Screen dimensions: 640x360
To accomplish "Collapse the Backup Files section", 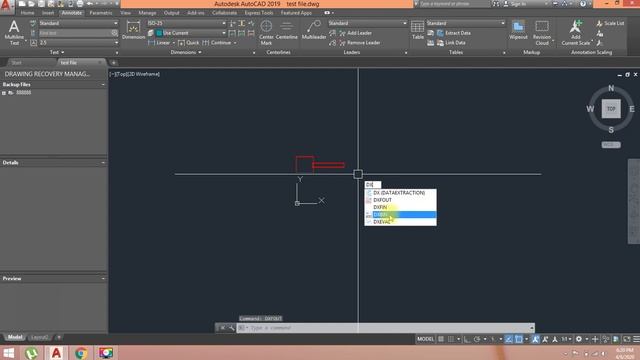I will point(103,84).
